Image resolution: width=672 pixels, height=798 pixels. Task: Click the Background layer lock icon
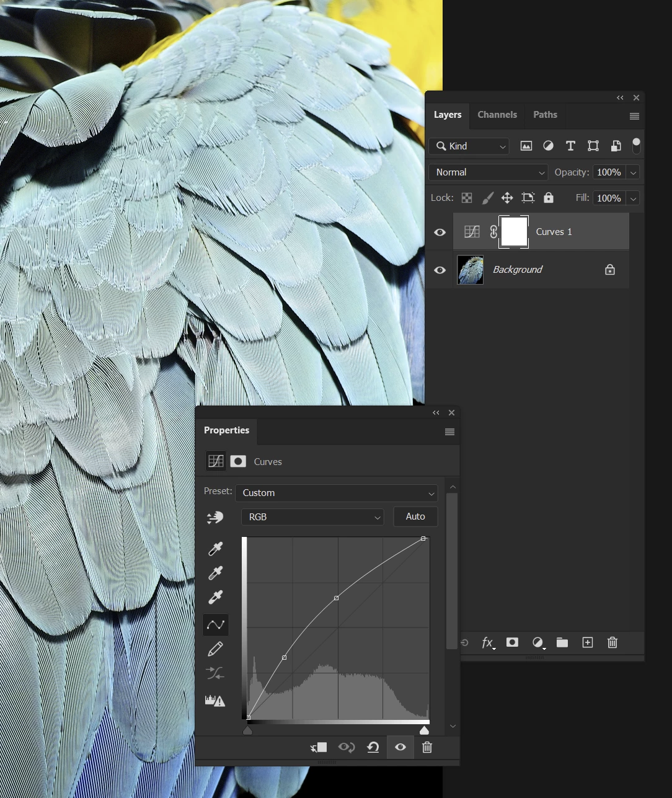pos(610,270)
